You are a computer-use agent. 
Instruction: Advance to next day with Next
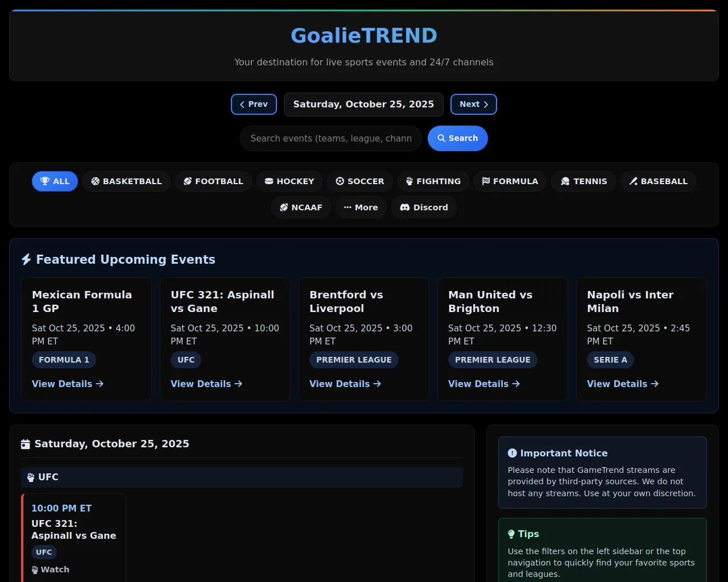pyautogui.click(x=473, y=104)
